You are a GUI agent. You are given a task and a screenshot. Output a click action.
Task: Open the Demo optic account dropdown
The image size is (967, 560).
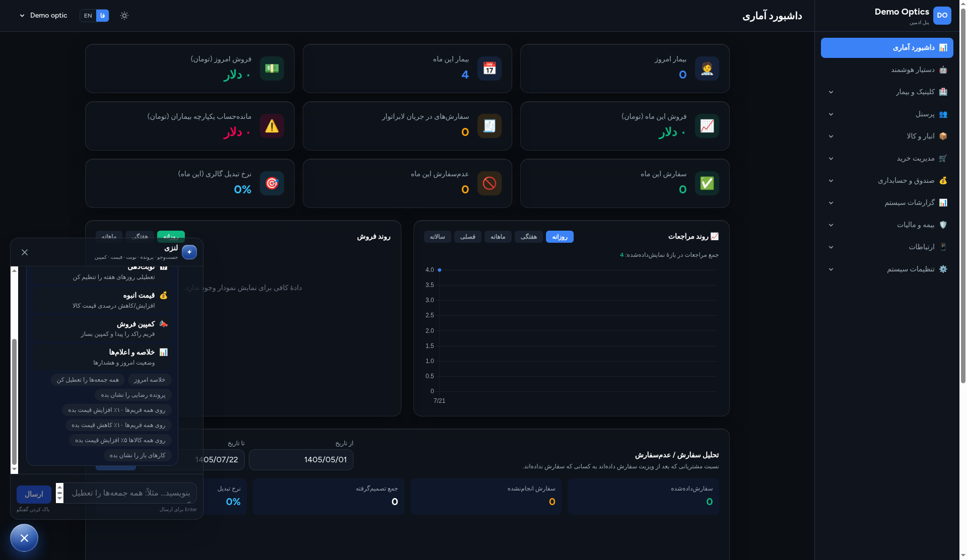coord(43,16)
